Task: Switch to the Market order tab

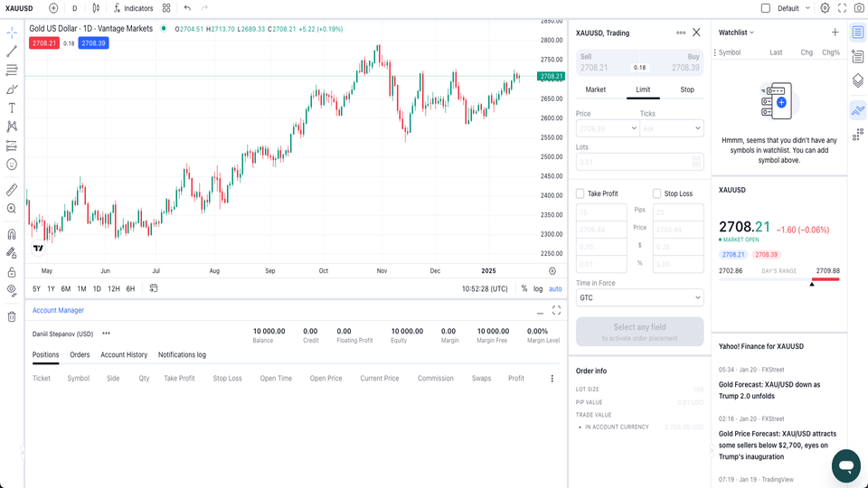Action: [x=596, y=89]
